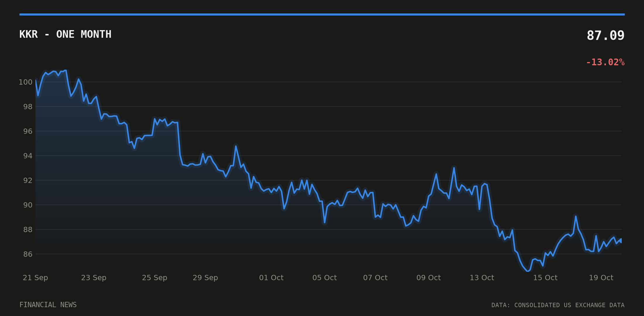Click the 92 y-axis label

coord(28,180)
